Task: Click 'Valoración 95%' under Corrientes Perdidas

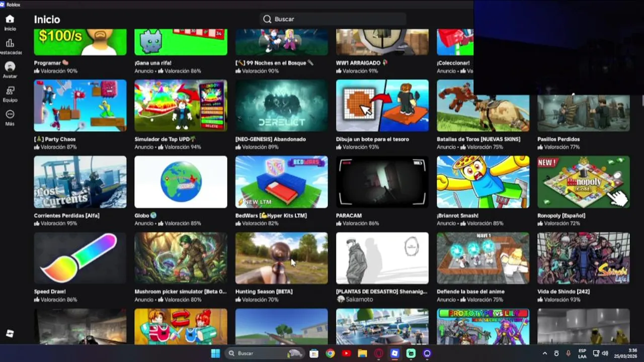Action: [x=55, y=223]
